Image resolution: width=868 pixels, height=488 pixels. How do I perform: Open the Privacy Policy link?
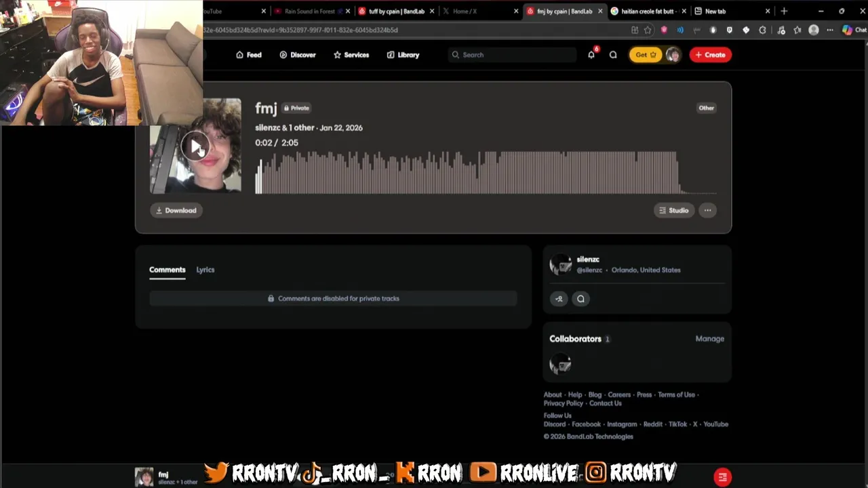[563, 403]
